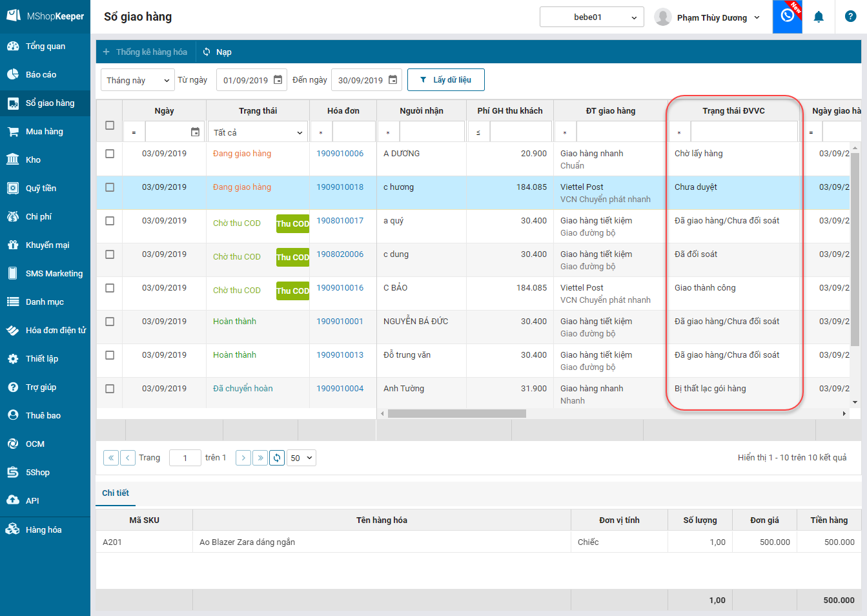
Task: Open the help question mark icon
Action: click(x=850, y=17)
